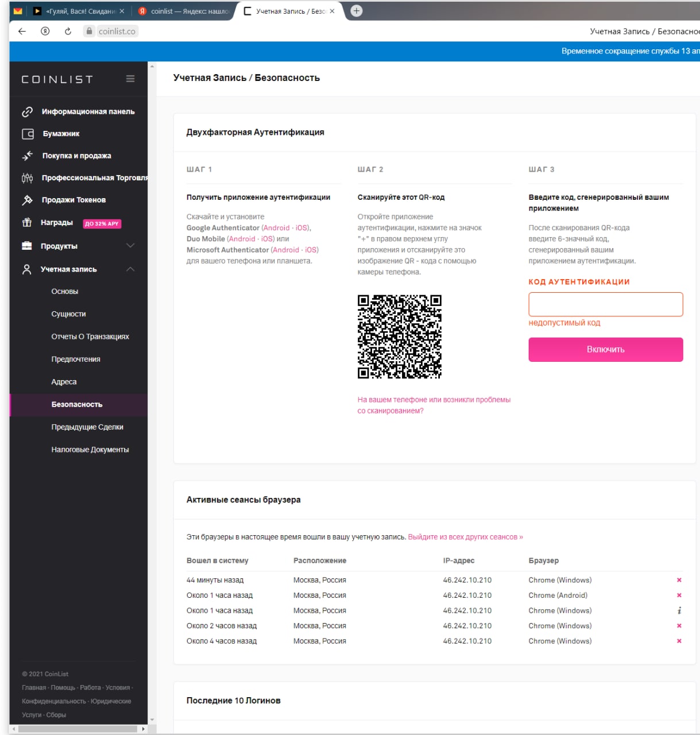Open Google Authenticator iOS link
Viewport: 700px width, 735px height.
pyautogui.click(x=301, y=228)
